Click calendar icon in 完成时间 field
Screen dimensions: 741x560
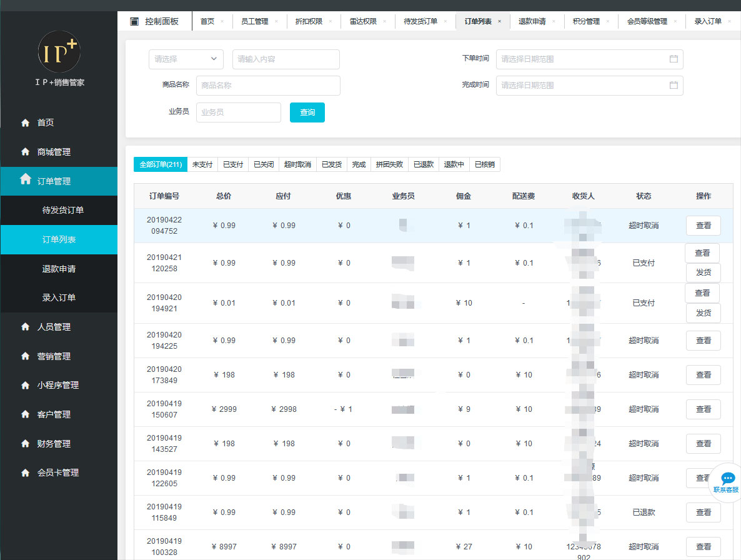click(x=674, y=85)
